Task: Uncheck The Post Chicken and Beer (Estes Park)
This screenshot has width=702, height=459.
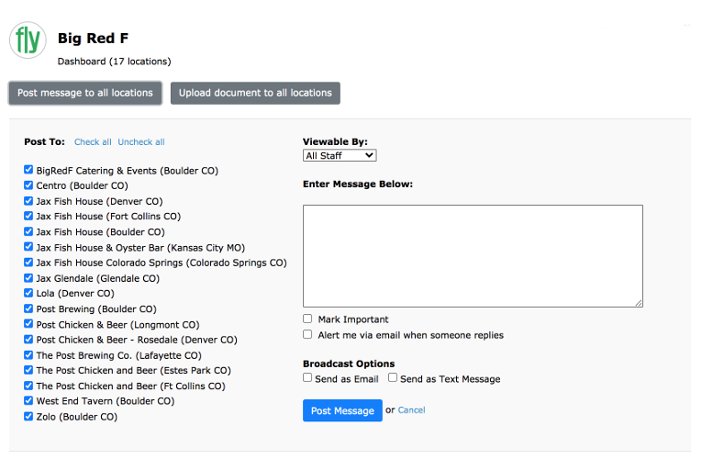Action: click(x=29, y=370)
